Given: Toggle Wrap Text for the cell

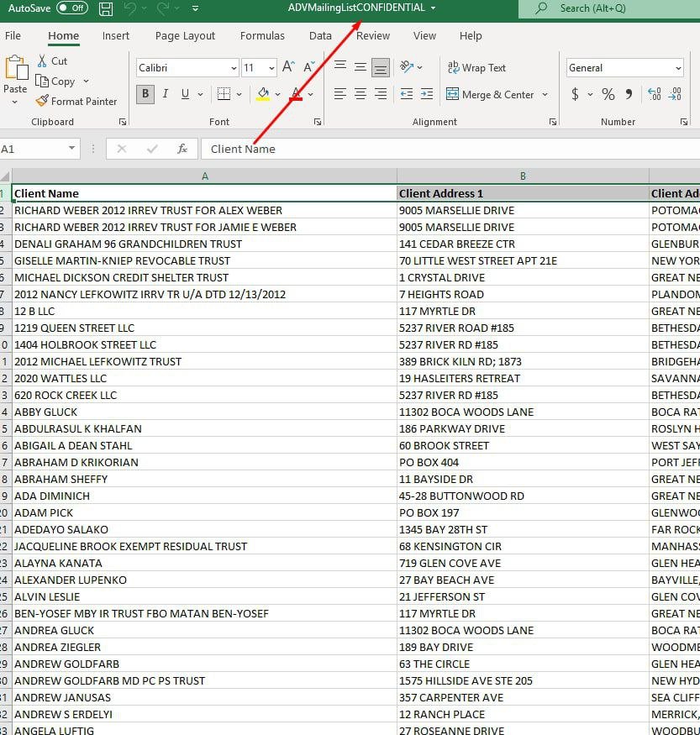Looking at the screenshot, I should click(x=476, y=68).
